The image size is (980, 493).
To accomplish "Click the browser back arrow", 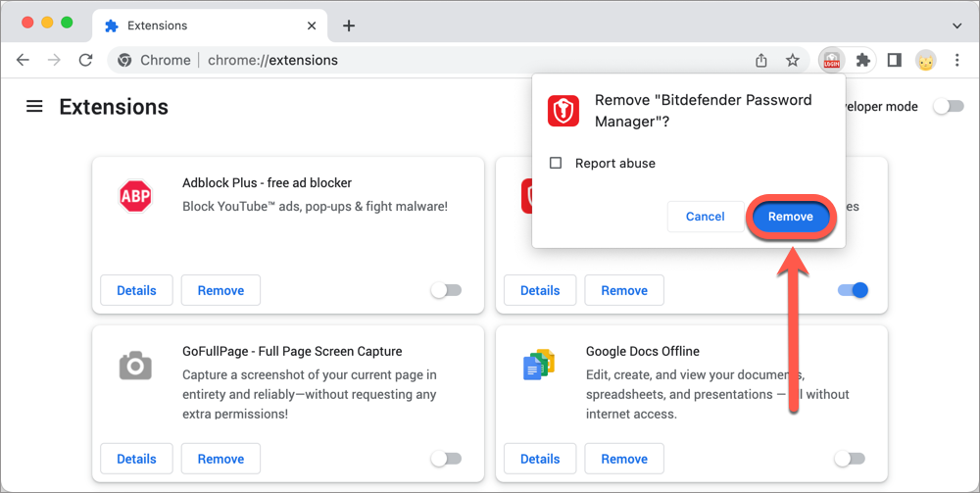I will click(x=23, y=60).
